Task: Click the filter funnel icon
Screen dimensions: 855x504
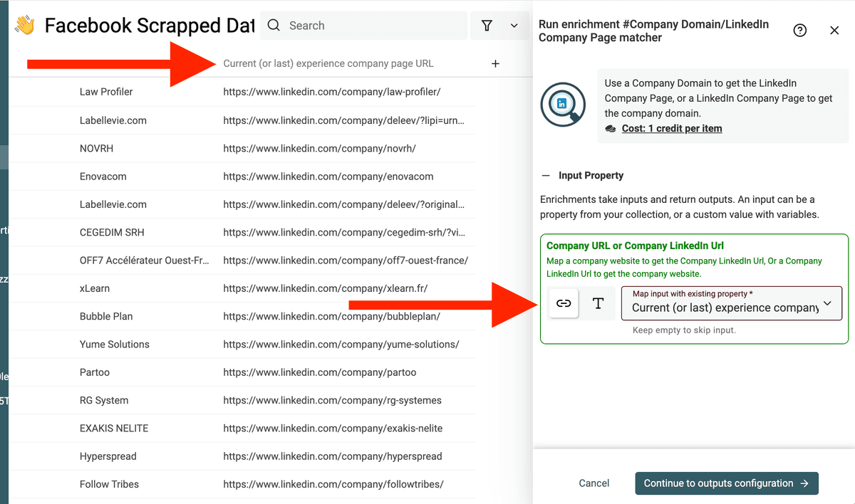Action: (x=487, y=26)
